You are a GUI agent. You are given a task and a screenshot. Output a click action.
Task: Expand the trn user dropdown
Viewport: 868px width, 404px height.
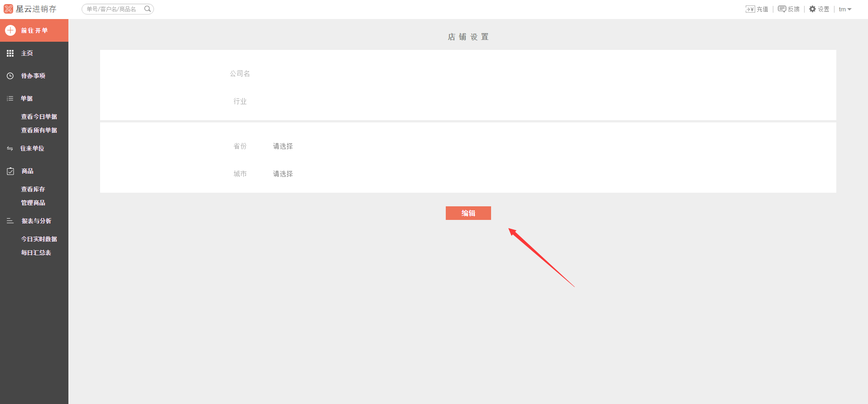coord(845,9)
